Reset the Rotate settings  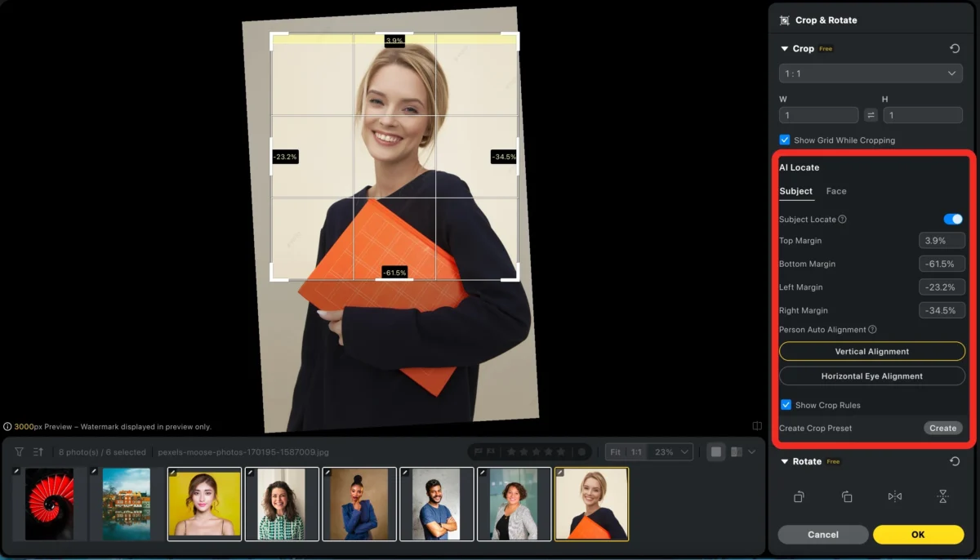[x=954, y=461]
